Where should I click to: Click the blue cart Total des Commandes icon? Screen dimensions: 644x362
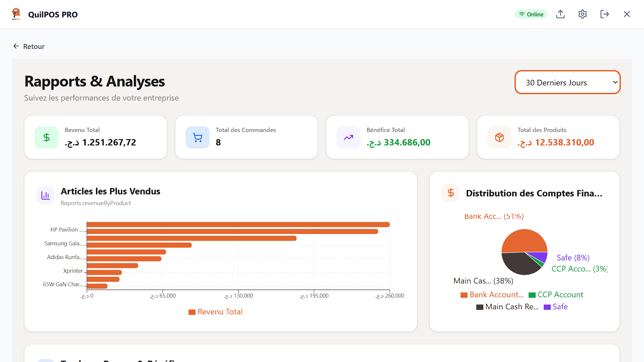pos(198,137)
